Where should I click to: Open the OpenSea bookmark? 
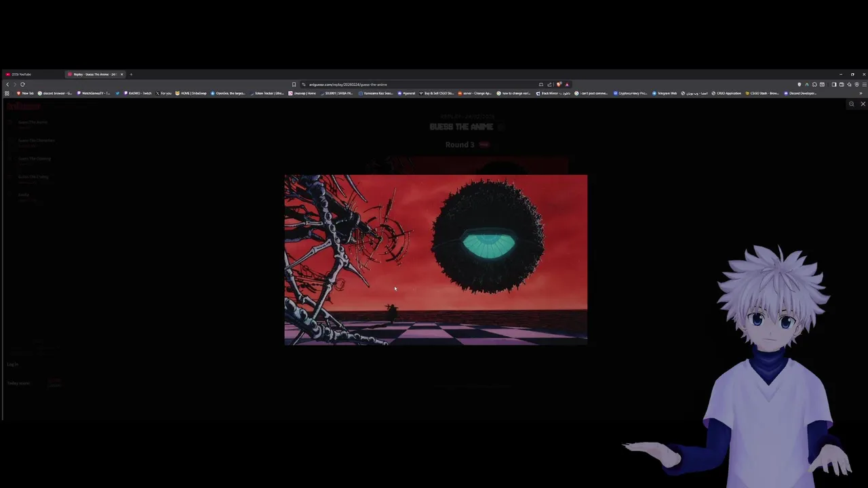[228, 93]
